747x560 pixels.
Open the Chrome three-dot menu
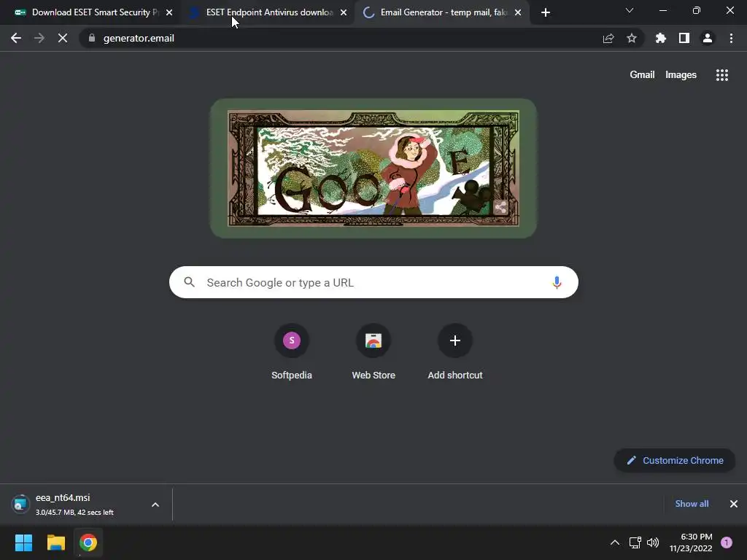coord(731,38)
